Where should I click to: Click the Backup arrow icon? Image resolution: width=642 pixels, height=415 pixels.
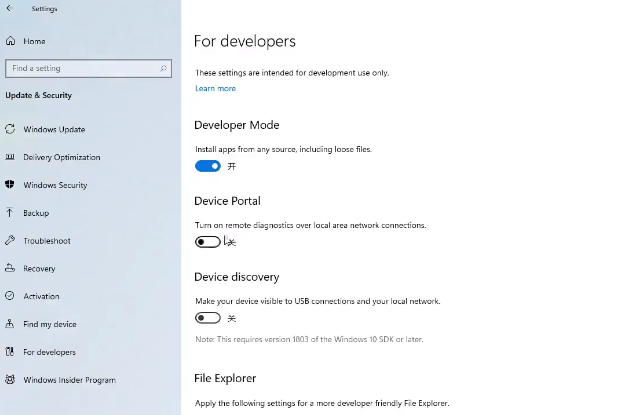point(10,213)
